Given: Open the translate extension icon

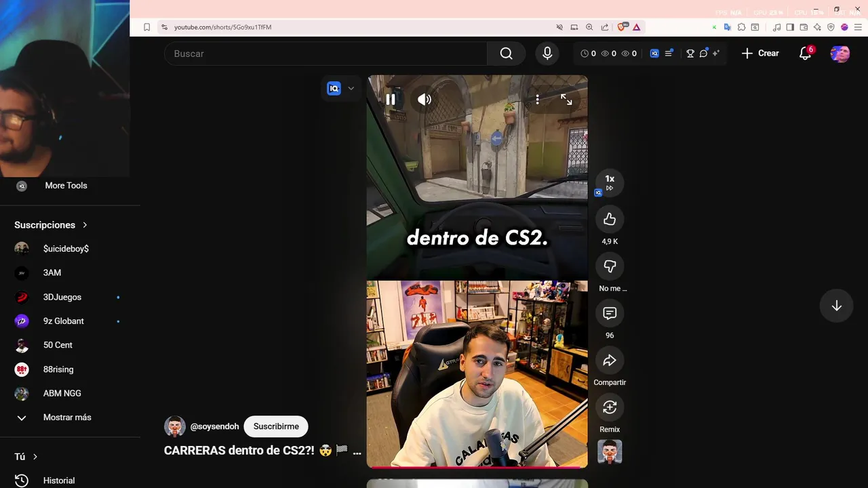Looking at the screenshot, I should [x=728, y=27].
